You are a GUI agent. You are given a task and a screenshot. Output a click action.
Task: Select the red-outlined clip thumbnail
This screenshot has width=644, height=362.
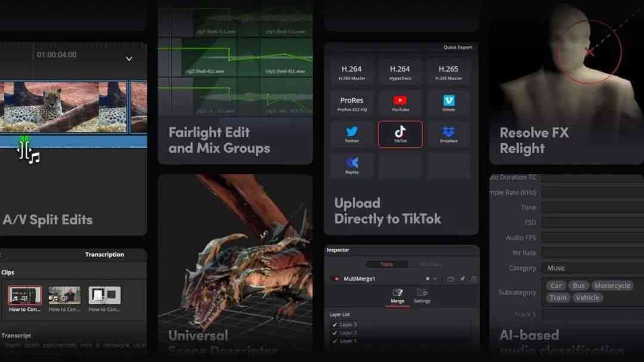24,295
